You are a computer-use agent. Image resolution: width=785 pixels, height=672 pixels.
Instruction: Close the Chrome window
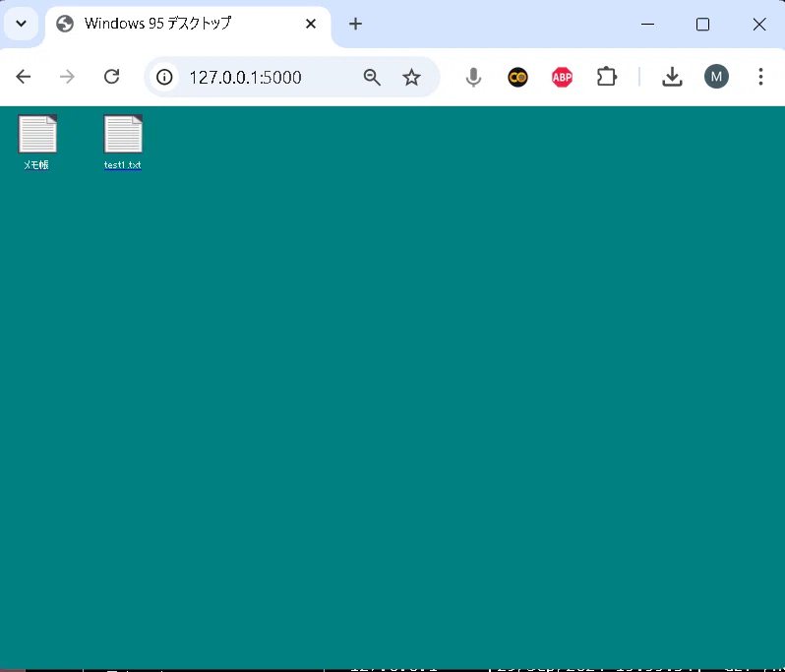(759, 24)
